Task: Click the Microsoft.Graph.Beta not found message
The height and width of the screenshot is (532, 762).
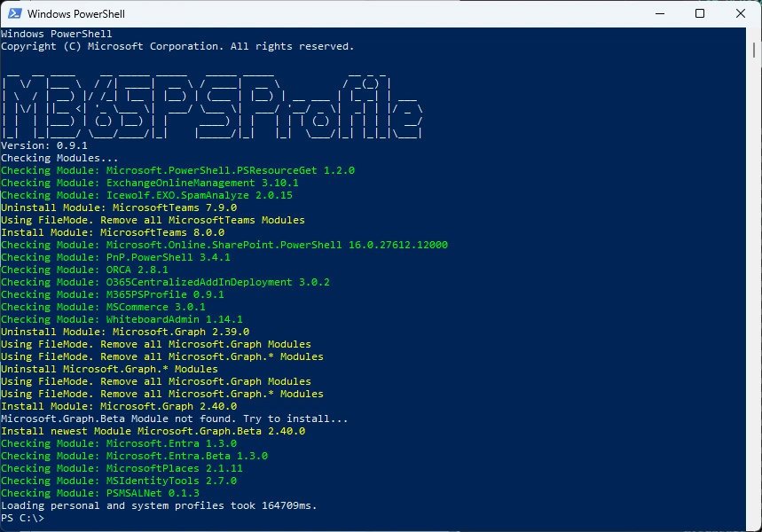Action: click(175, 419)
